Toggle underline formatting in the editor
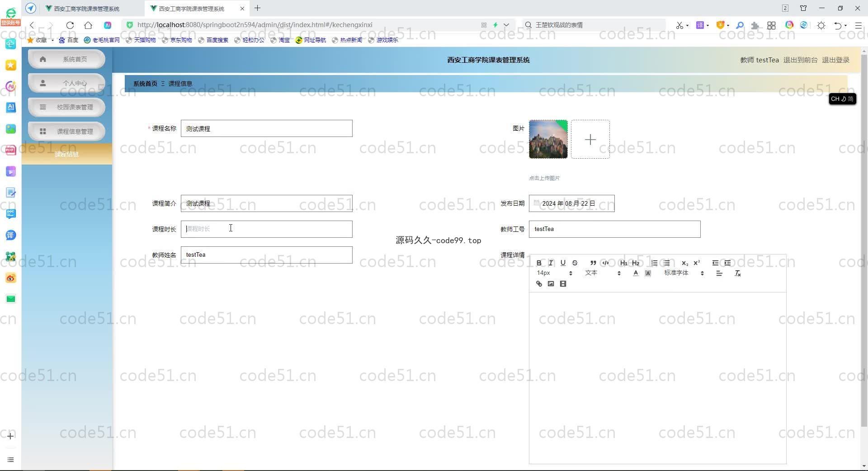The height and width of the screenshot is (471, 868). coord(563,263)
